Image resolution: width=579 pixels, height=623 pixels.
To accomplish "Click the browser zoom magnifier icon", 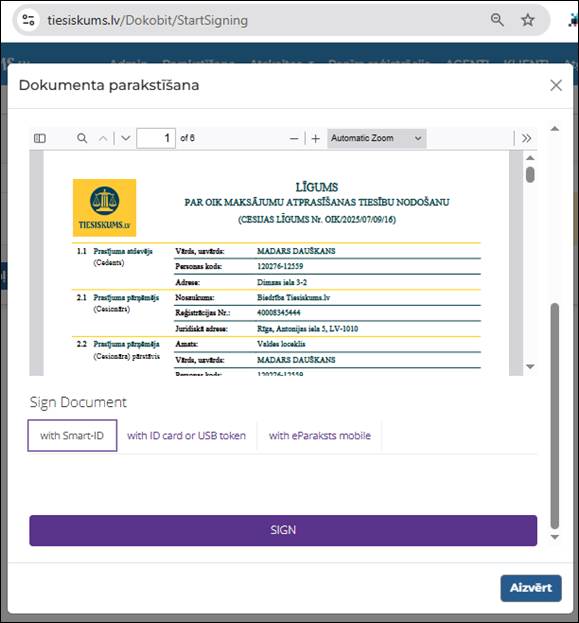I will tap(497, 20).
